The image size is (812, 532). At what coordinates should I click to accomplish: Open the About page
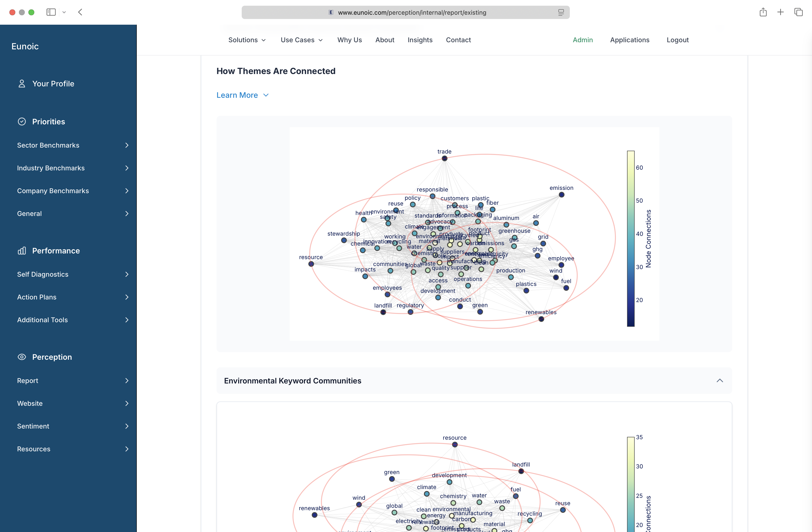385,40
